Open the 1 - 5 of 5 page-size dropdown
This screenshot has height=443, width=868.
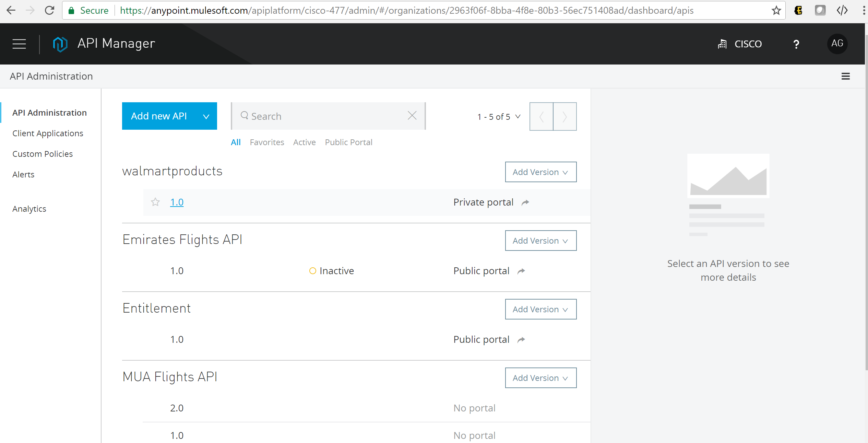coord(499,117)
